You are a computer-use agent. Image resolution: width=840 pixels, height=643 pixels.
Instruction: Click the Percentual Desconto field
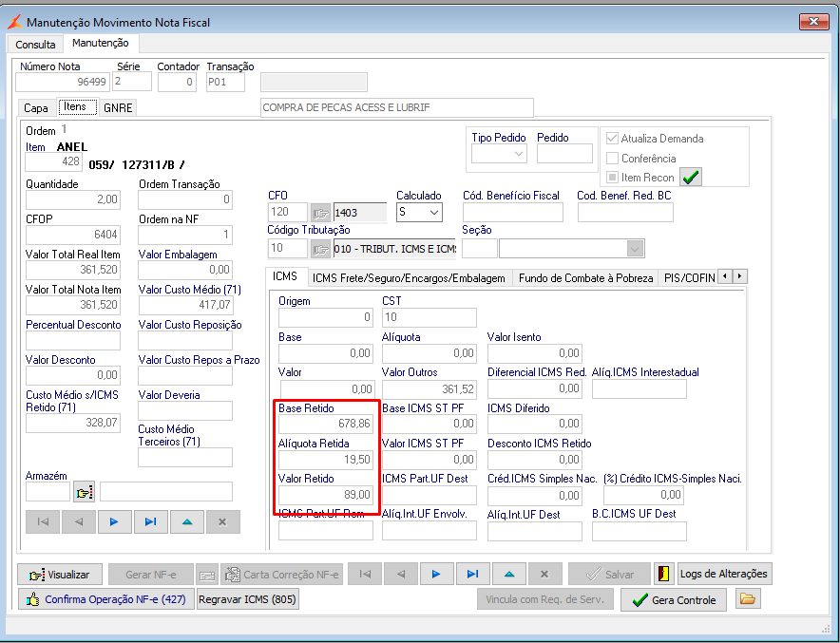tap(73, 341)
